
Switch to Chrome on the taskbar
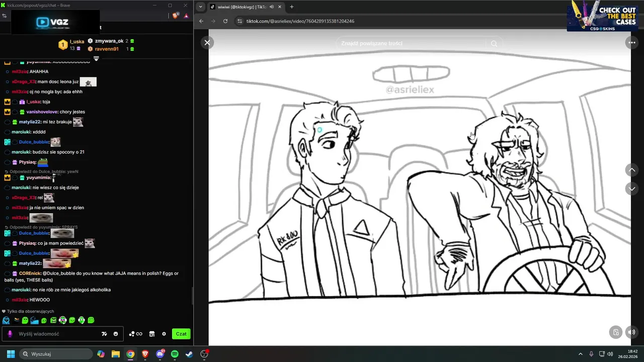pos(130,354)
